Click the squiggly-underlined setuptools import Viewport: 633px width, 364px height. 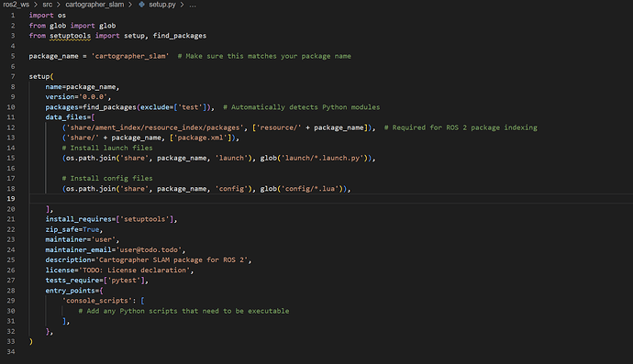pos(71,36)
